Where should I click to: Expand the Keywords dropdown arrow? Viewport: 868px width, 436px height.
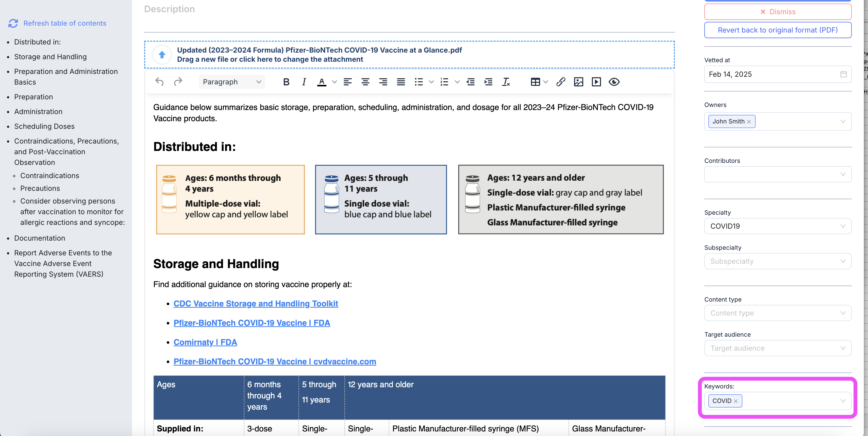(x=843, y=401)
